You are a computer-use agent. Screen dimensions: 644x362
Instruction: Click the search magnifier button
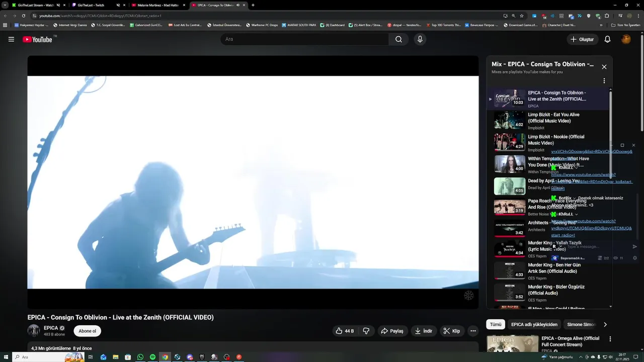pos(398,39)
